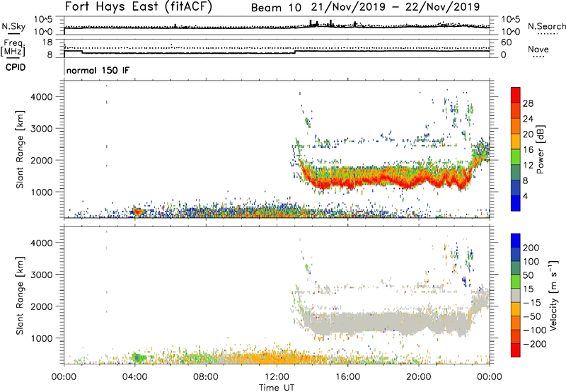This screenshot has width=566, height=392.
Task: Click the 60 tick on Nave axis
Action: (x=507, y=42)
